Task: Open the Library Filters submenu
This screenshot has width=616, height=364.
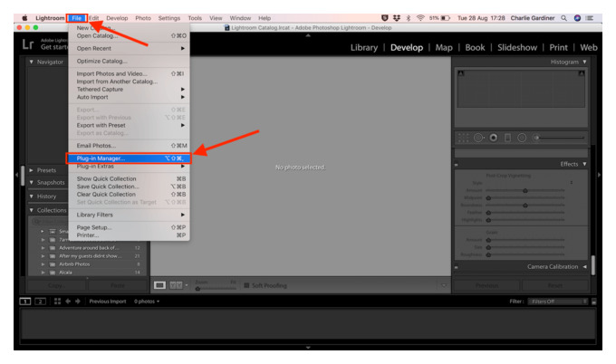Action: [x=129, y=215]
